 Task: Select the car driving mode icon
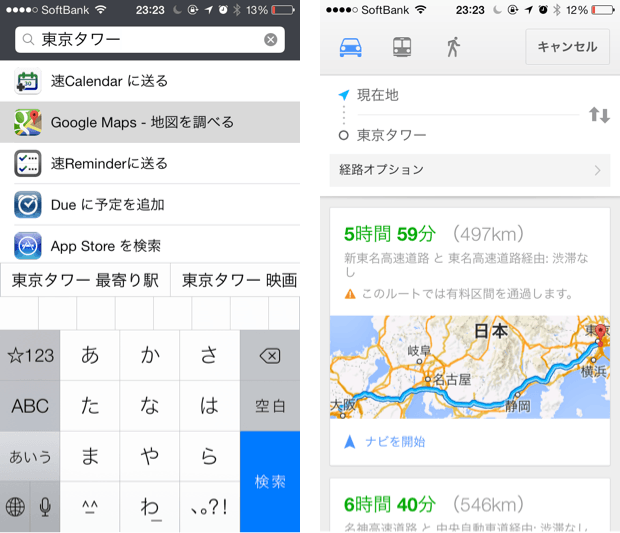pyautogui.click(x=350, y=47)
